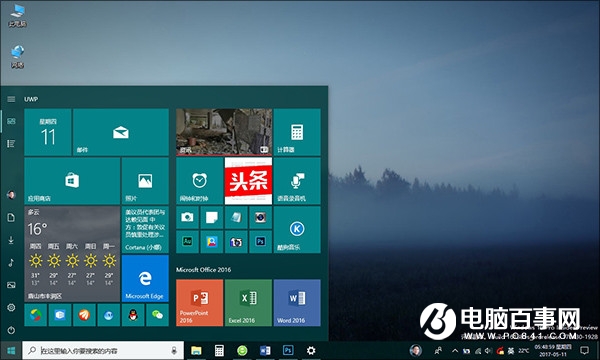The width and height of the screenshot is (600, 360).
Task: Click the Microsft Office 2016 group heading
Action: tap(203, 270)
